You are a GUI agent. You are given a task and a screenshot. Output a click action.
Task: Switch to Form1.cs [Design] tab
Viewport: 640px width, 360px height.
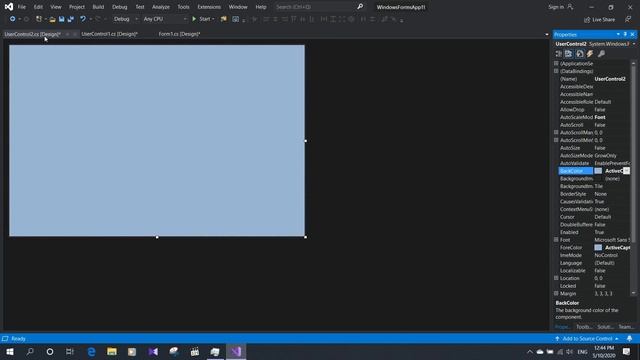pyautogui.click(x=179, y=34)
